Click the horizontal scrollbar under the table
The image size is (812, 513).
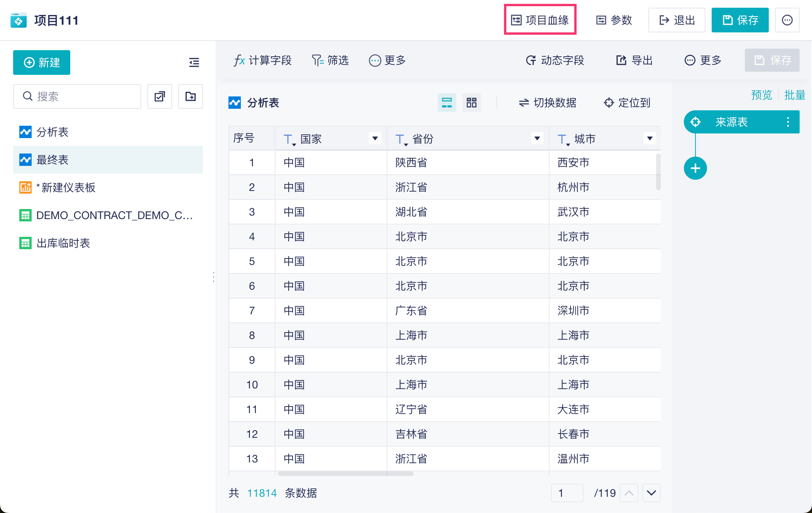click(x=345, y=474)
